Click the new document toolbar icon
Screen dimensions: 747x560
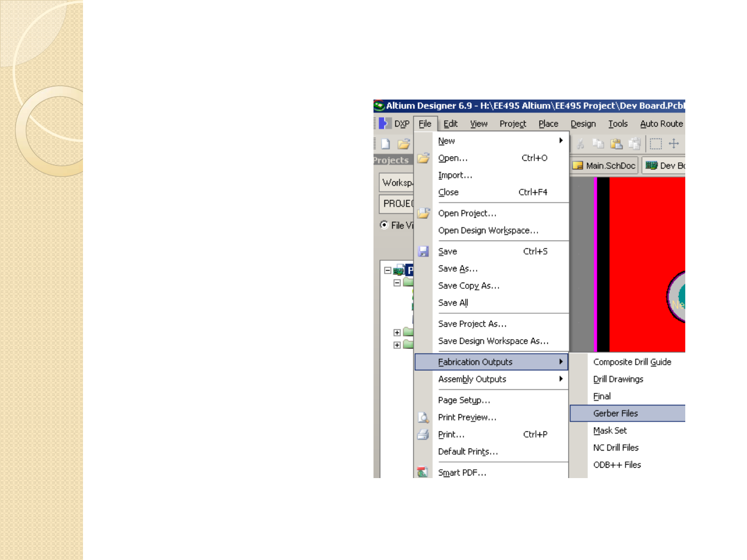click(x=385, y=144)
